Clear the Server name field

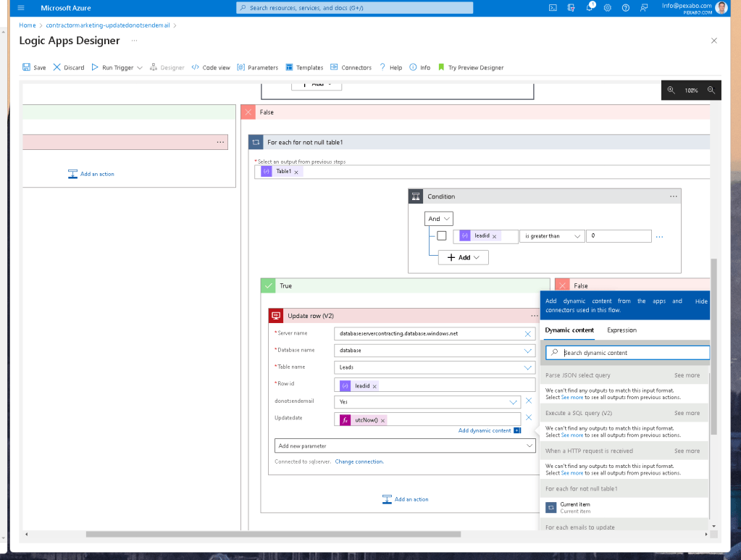(528, 334)
